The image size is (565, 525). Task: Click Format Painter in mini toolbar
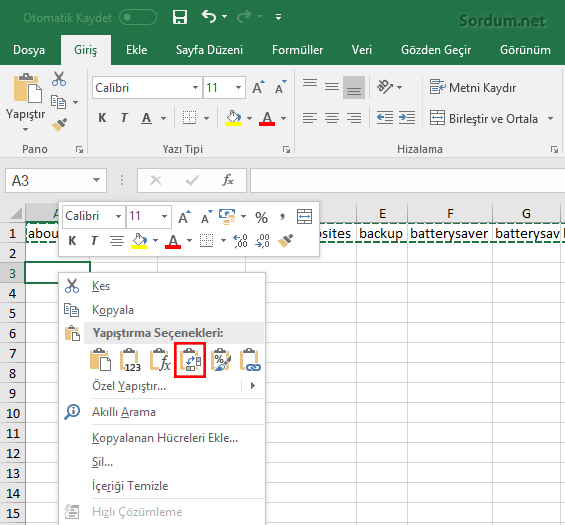tap(285, 241)
